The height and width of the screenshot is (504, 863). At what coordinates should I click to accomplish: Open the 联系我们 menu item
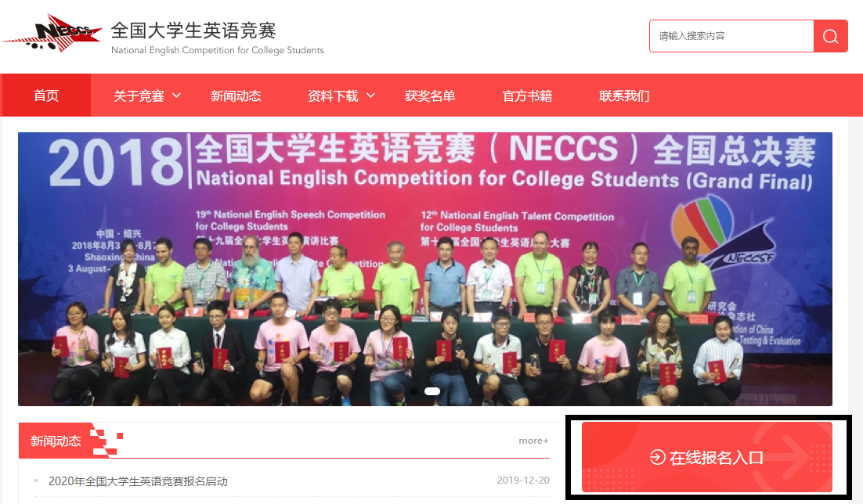point(624,95)
